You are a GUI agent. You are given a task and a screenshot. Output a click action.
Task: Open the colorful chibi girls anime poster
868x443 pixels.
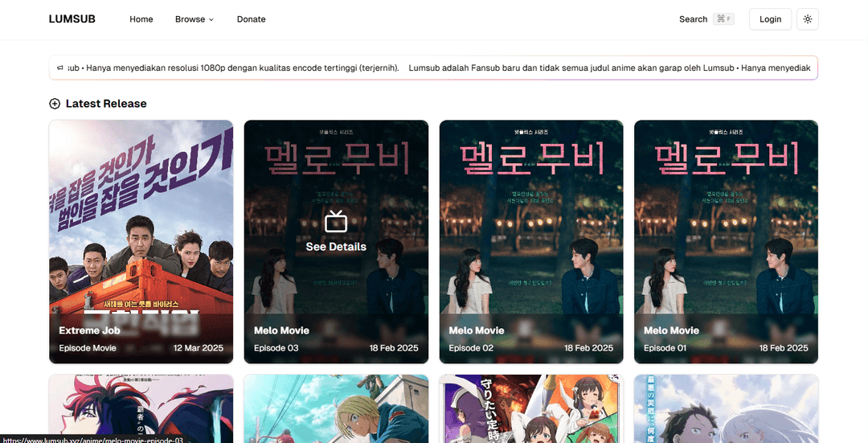point(531,408)
